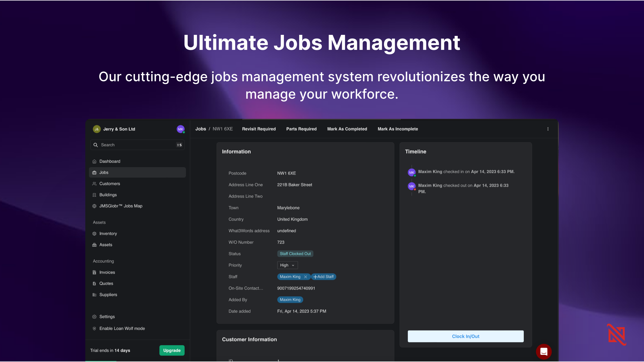Expand the Add Staff selector

[x=324, y=276]
